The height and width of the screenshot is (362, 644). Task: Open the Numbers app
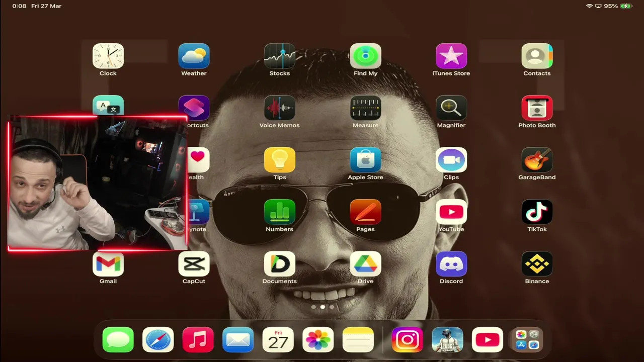click(x=280, y=212)
